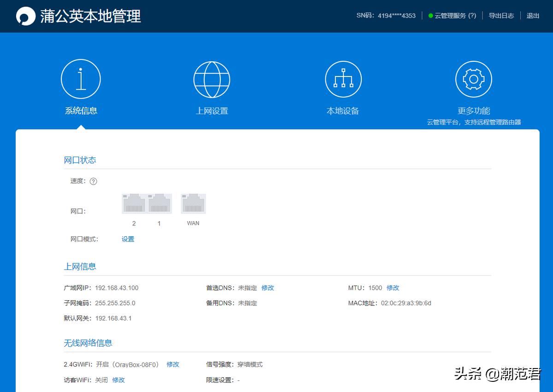The height and width of the screenshot is (392, 553).
Task: Expand 网口模式 via 设置
Action: click(128, 239)
